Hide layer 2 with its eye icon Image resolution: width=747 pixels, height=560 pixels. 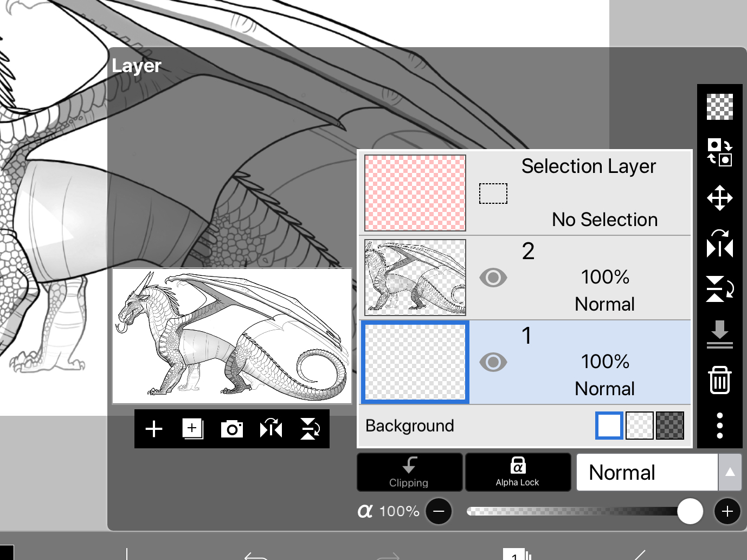pos(493,278)
